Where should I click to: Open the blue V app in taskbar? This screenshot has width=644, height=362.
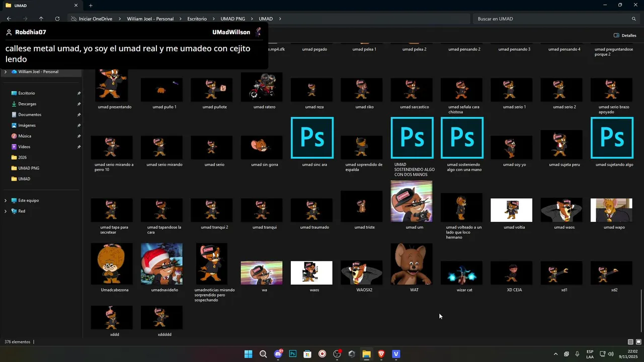point(396,354)
